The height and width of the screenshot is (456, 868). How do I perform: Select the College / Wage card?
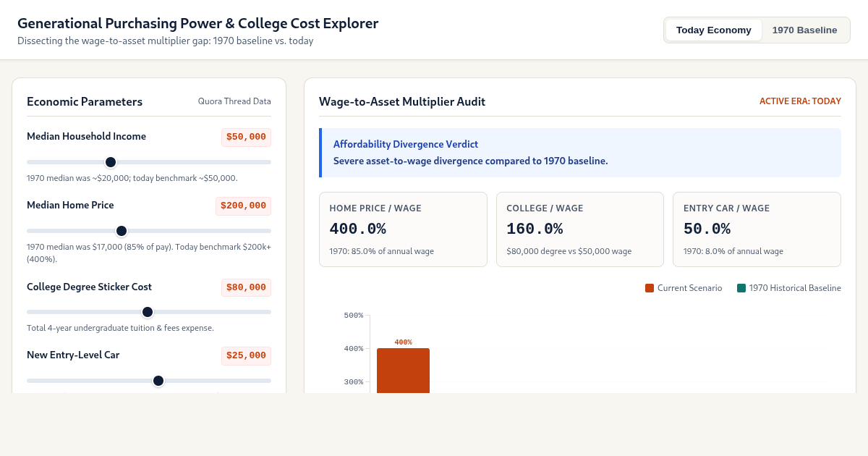coord(580,229)
